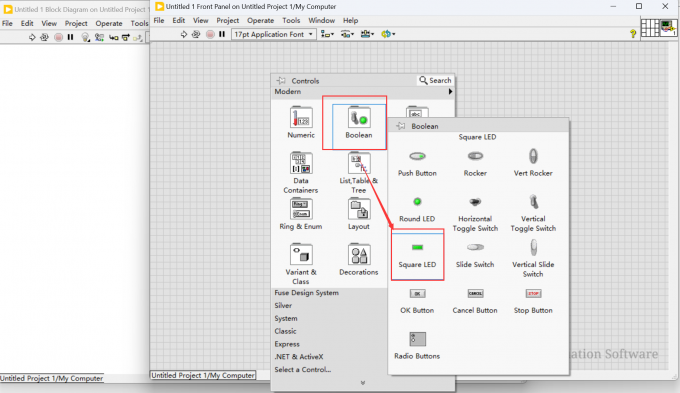Screen dimensions: 680x393
Task: Open the Align Objects dropdown
Action: [327, 34]
